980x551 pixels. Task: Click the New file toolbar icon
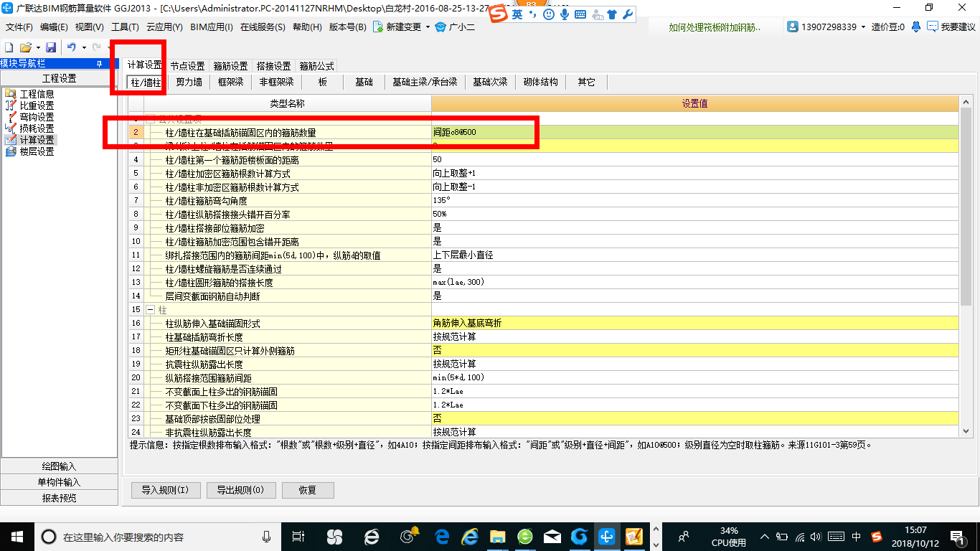click(9, 47)
